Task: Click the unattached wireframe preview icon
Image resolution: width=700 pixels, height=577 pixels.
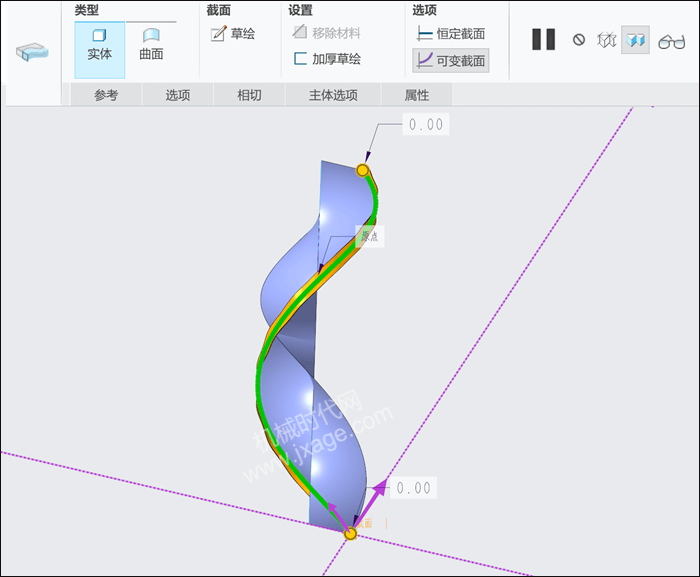Action: click(x=606, y=40)
